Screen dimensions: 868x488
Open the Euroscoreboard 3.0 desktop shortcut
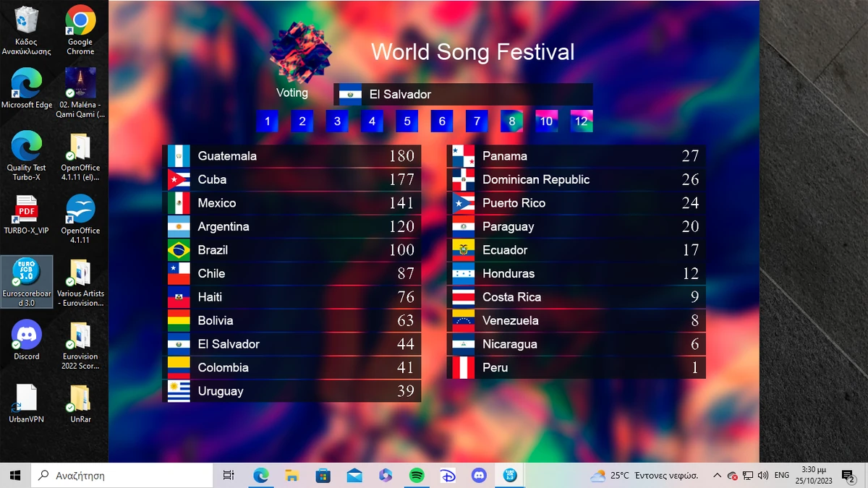pyautogui.click(x=27, y=277)
